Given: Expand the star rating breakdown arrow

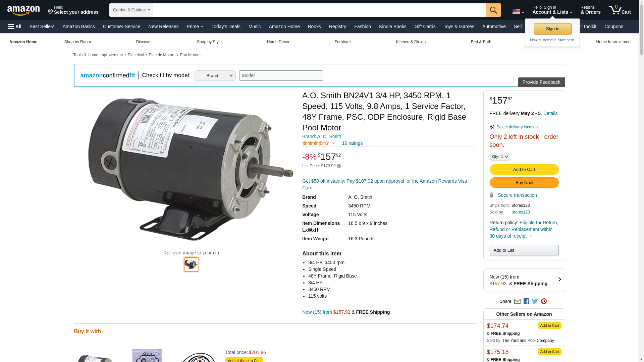Looking at the screenshot, I should tap(333, 143).
